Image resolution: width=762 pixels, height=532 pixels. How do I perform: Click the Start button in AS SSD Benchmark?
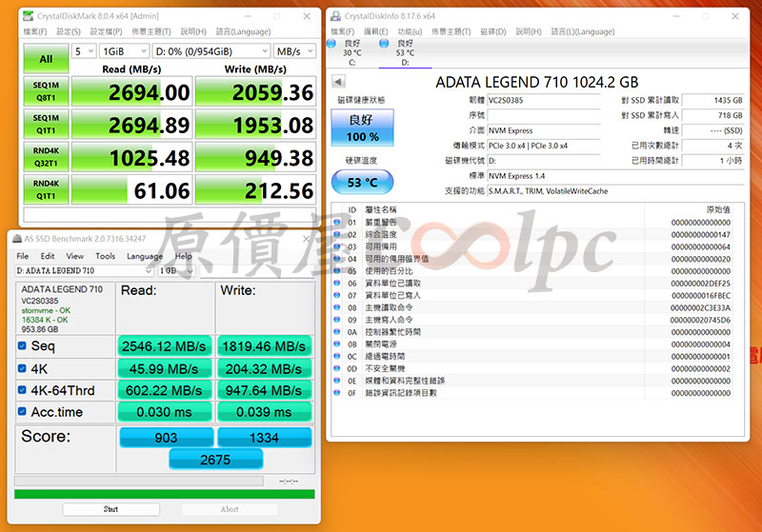(110, 509)
